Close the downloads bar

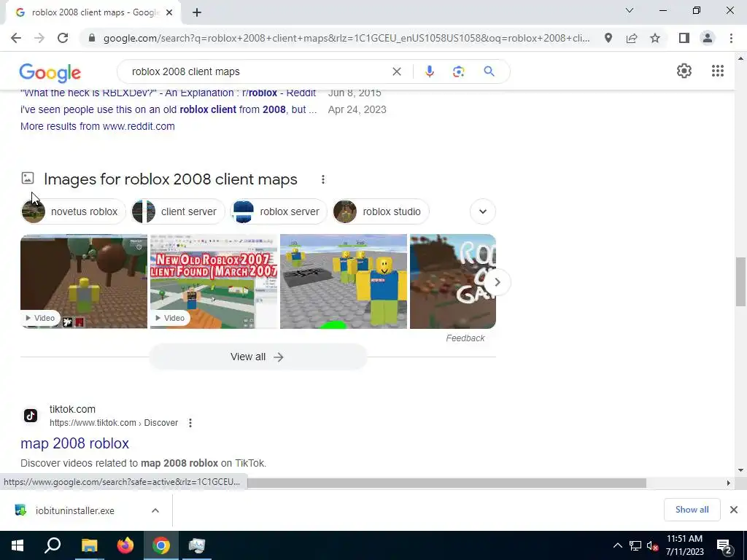pyautogui.click(x=734, y=510)
